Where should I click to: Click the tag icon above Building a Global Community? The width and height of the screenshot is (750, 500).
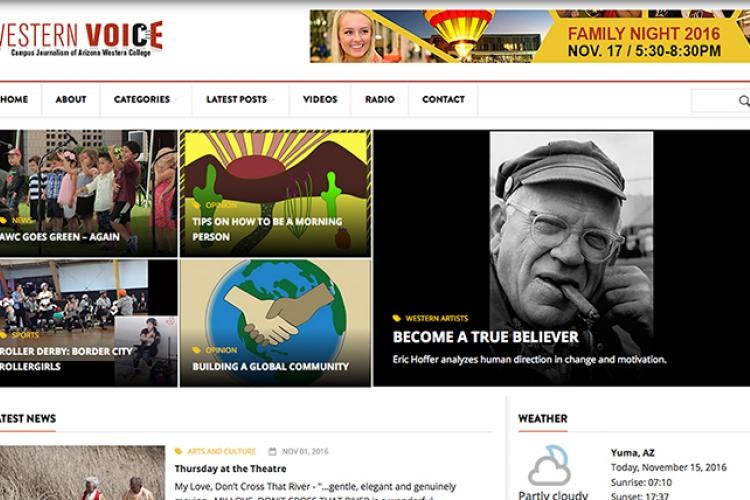point(196,350)
